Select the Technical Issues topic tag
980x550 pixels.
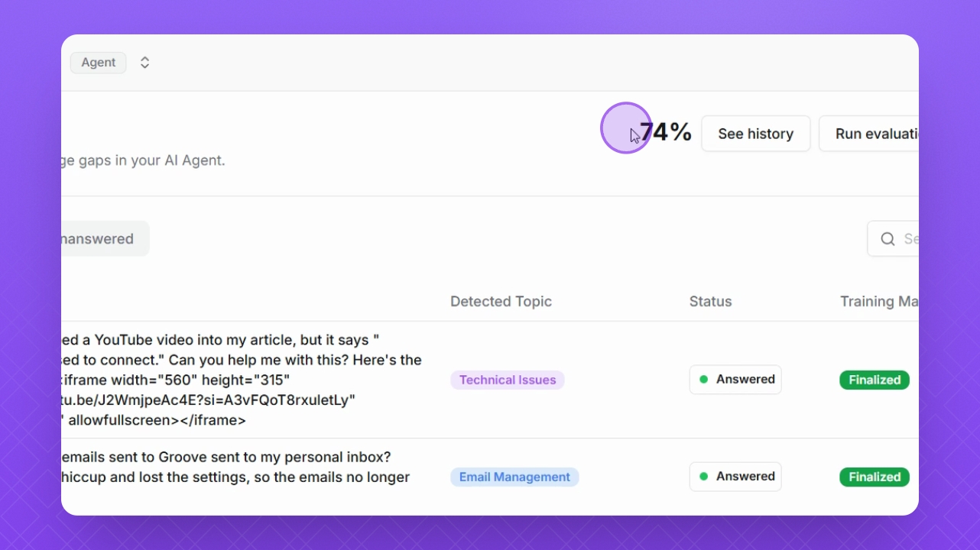point(507,380)
